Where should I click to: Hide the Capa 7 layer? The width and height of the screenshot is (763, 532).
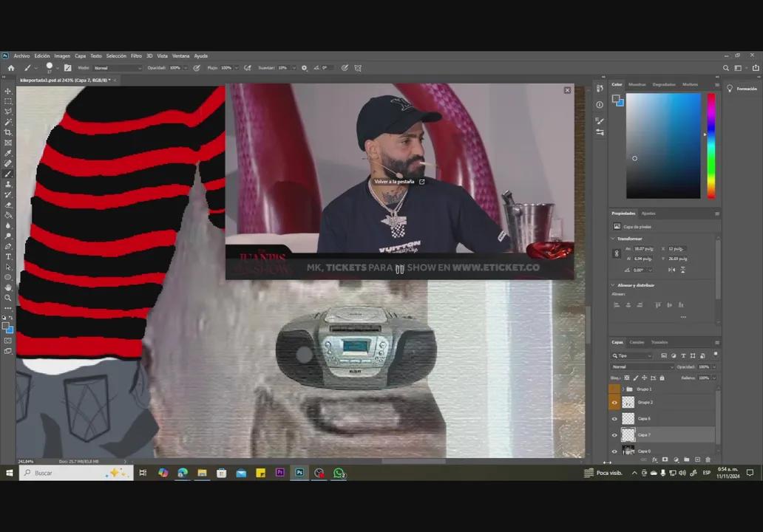pyautogui.click(x=614, y=435)
